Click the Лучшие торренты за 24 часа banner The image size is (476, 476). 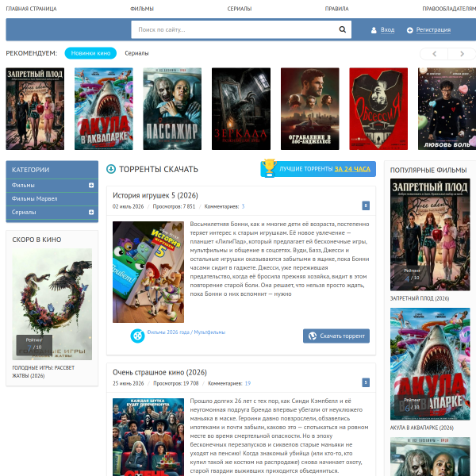pos(318,169)
